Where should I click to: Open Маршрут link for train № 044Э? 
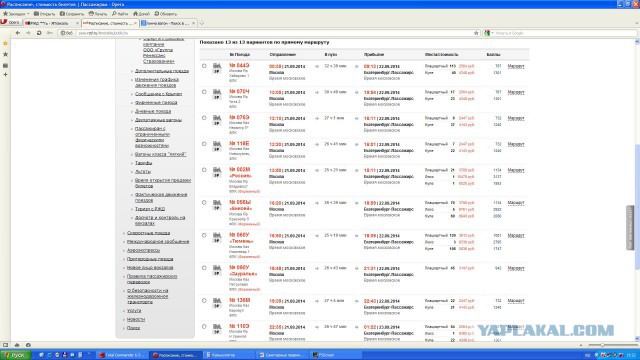pyautogui.click(x=516, y=66)
